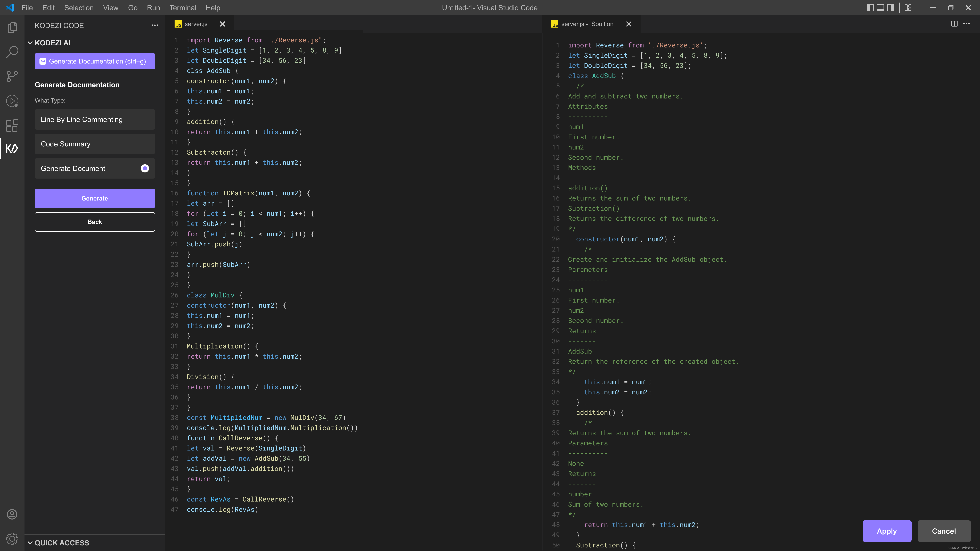The image size is (980, 551).
Task: Open the Run menu
Action: tap(153, 8)
